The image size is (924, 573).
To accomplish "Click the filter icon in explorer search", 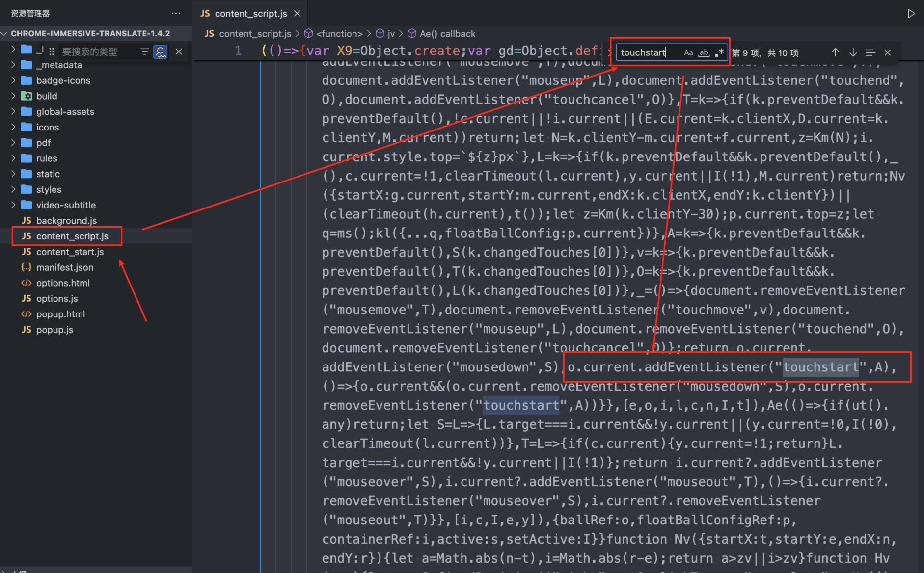I will point(144,52).
